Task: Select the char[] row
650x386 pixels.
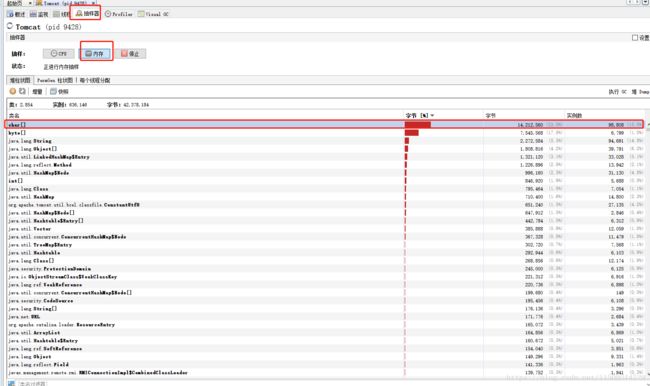Action: click(325, 124)
